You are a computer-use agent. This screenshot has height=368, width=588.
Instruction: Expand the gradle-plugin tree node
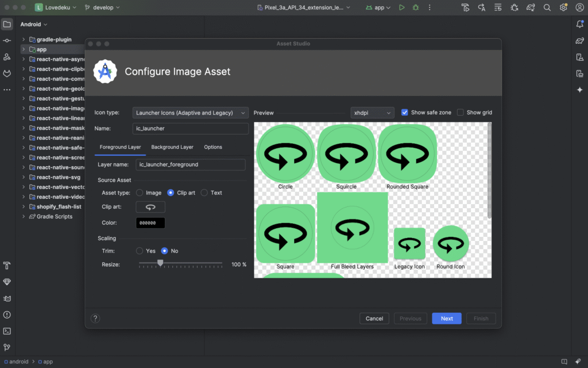[x=24, y=40]
